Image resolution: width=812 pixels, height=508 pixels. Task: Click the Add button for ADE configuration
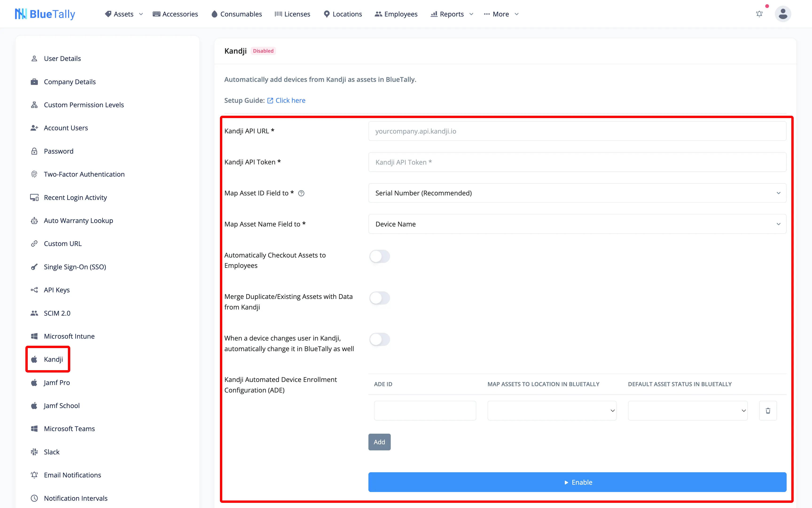coord(379,442)
